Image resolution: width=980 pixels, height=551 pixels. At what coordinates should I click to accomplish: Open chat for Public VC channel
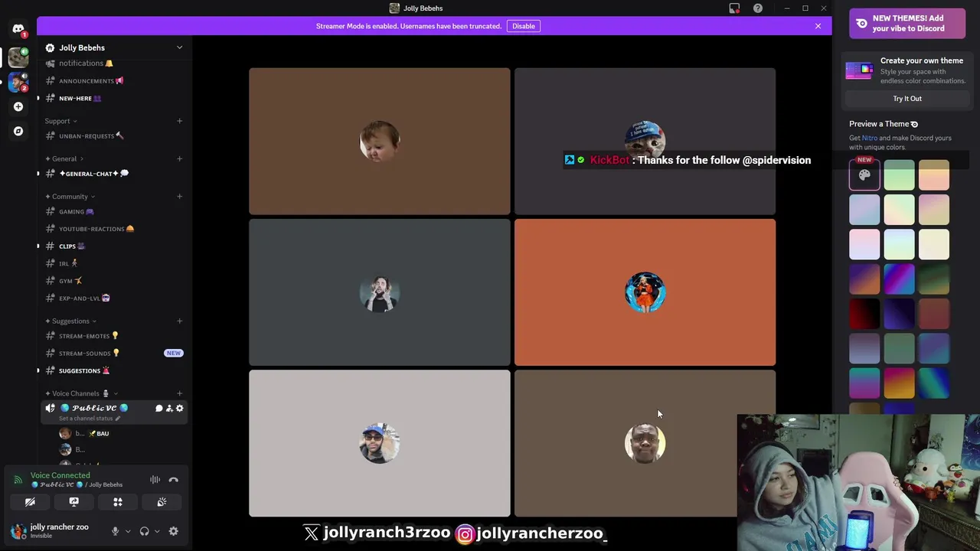(158, 409)
